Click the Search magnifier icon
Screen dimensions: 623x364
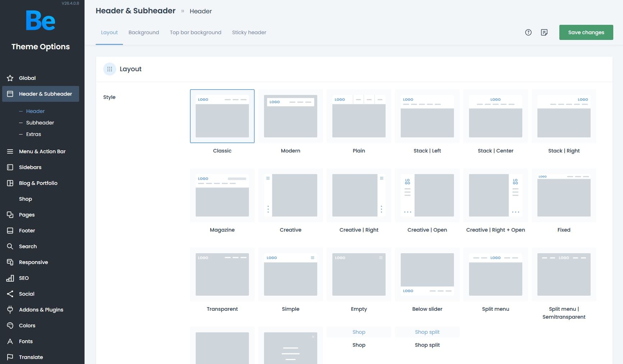pos(10,246)
